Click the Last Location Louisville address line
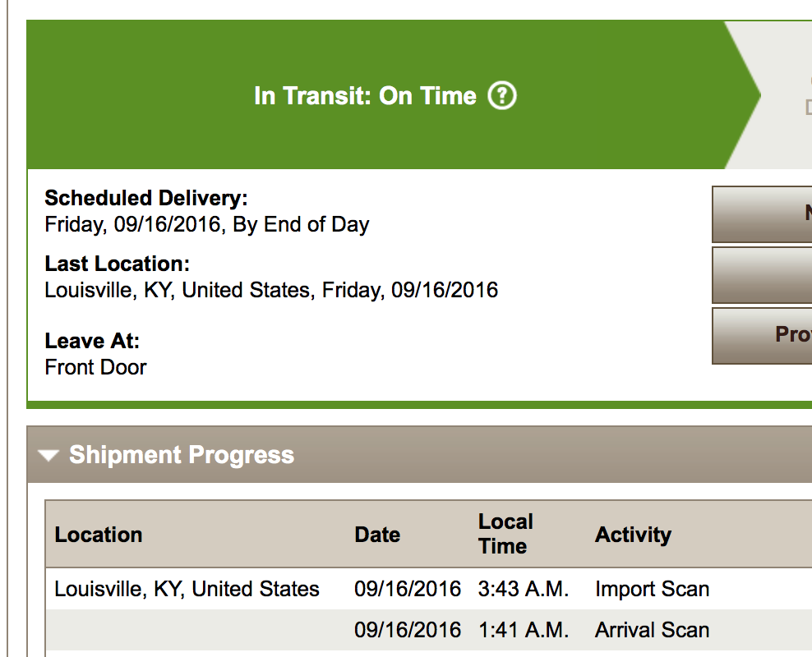The image size is (812, 657). point(271,290)
